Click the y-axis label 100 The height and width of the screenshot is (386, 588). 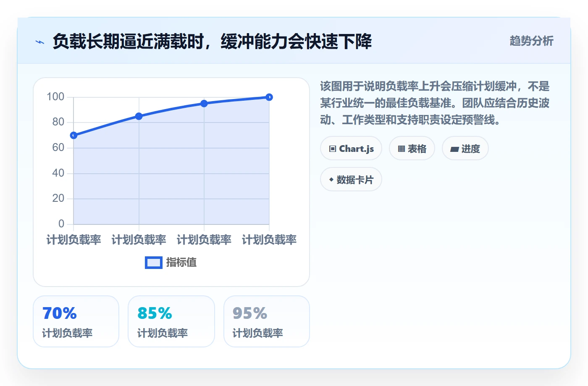[x=55, y=97]
